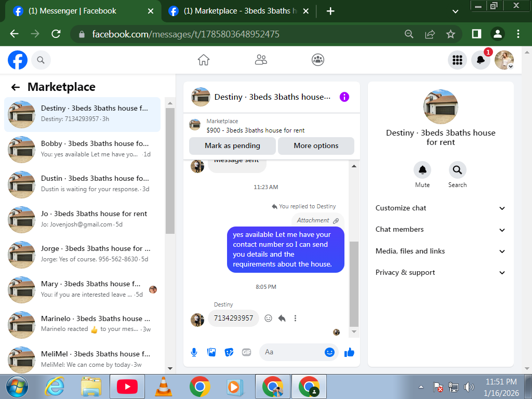Open the Notifications bell with red badge
Viewport: 532px width, 399px height.
tap(481, 60)
